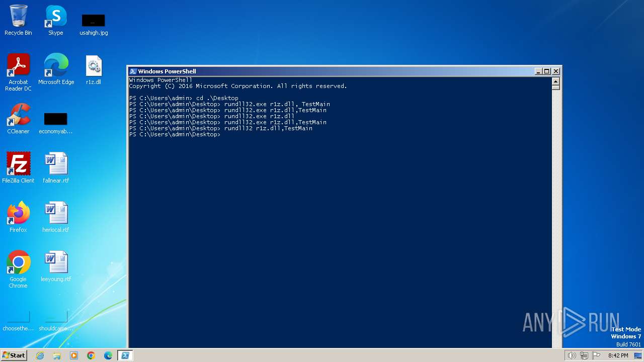This screenshot has height=362, width=644.
Task: Launch Firefox from the desktop
Action: pos(18,217)
